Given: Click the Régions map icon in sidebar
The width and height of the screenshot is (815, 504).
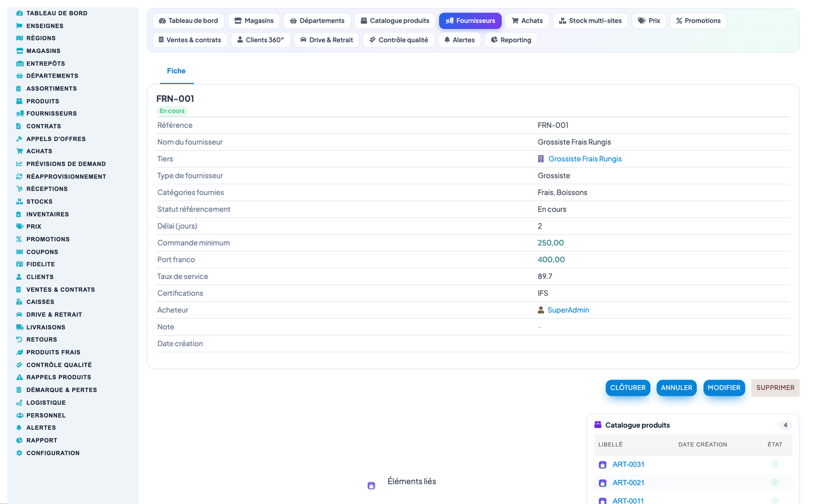Looking at the screenshot, I should (20, 38).
